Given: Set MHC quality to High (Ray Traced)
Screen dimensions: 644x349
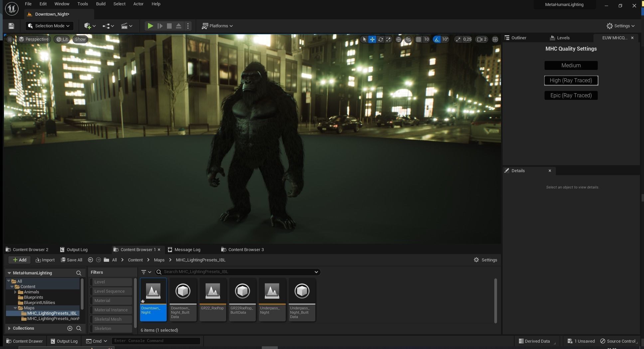Looking at the screenshot, I should point(571,81).
